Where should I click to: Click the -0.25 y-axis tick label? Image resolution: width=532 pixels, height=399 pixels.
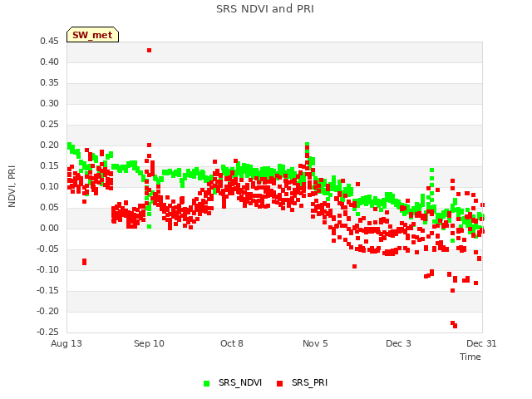point(48,332)
